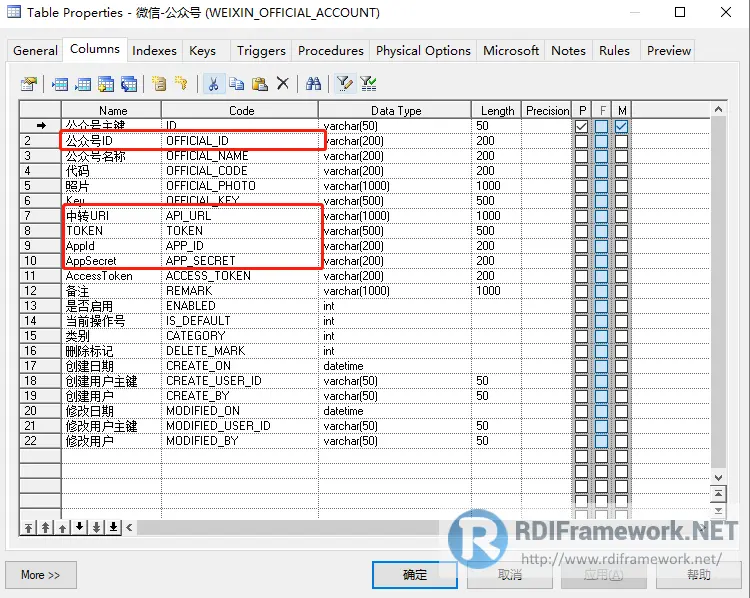This screenshot has width=750, height=598.
Task: Switch to the Procedures tab
Action: pos(331,50)
